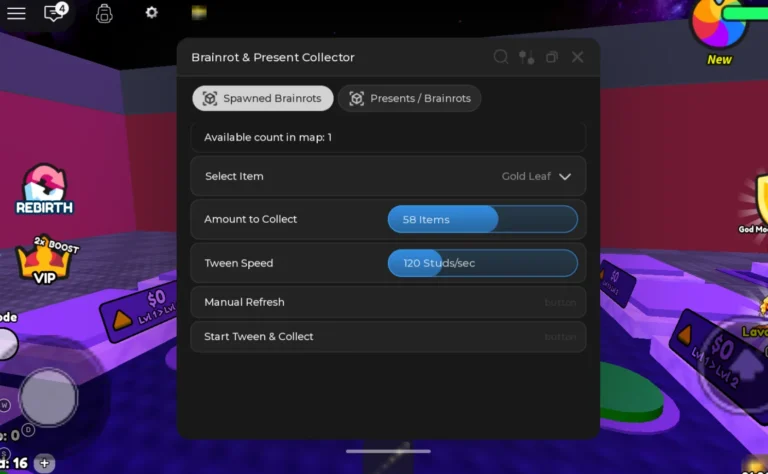Click the panel title Brainrot & Present Collector
This screenshot has height=474, width=768.
tap(273, 57)
